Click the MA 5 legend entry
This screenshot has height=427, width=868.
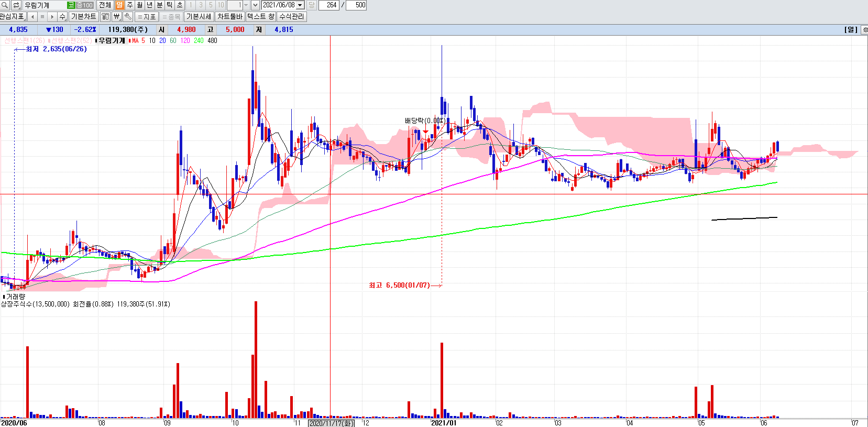pyautogui.click(x=138, y=40)
